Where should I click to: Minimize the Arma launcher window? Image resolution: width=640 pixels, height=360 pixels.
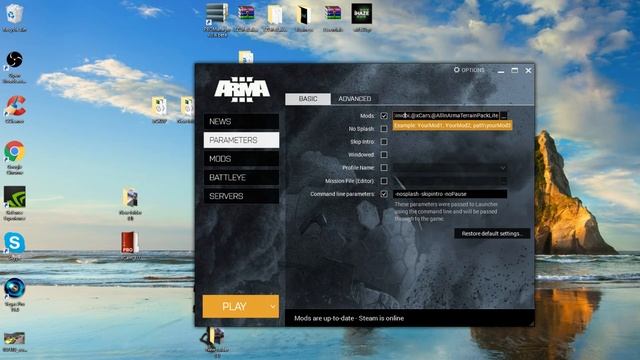coord(501,71)
